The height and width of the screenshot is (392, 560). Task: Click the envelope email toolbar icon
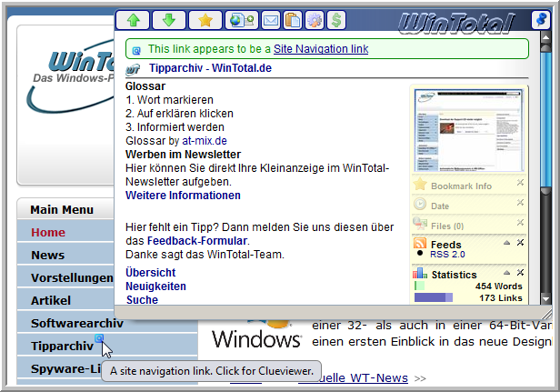pyautogui.click(x=271, y=20)
